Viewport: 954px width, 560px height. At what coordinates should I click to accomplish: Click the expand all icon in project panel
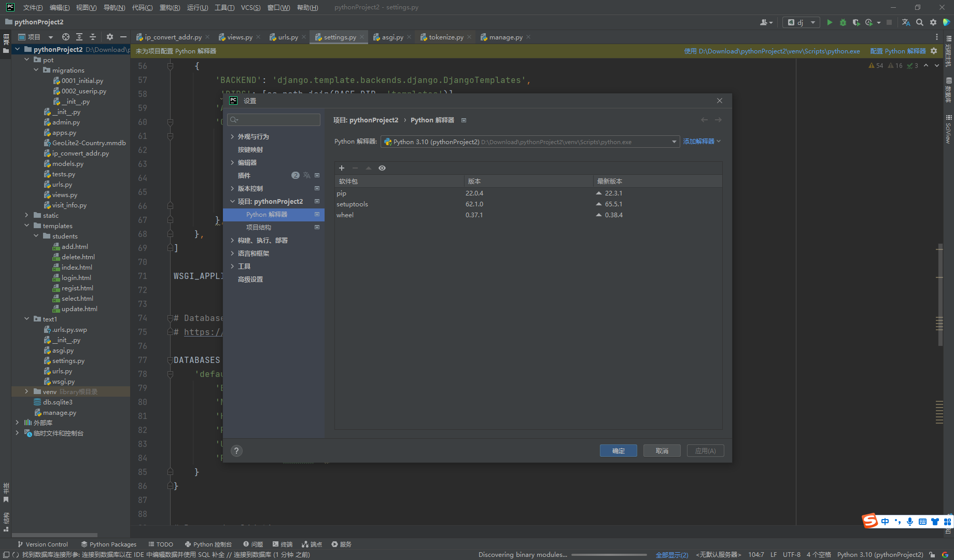point(79,37)
